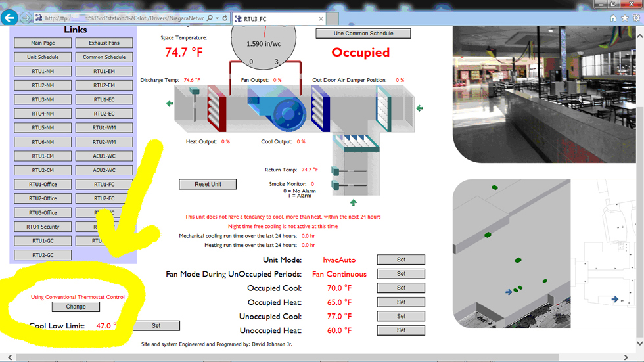Go to ACU1-WC unit page
Image resolution: width=644 pixels, height=362 pixels.
104,156
